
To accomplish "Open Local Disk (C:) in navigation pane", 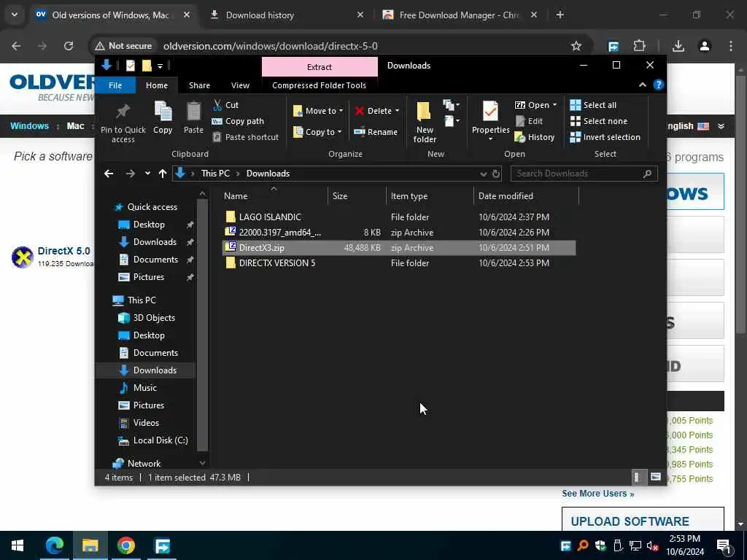I will point(160,440).
